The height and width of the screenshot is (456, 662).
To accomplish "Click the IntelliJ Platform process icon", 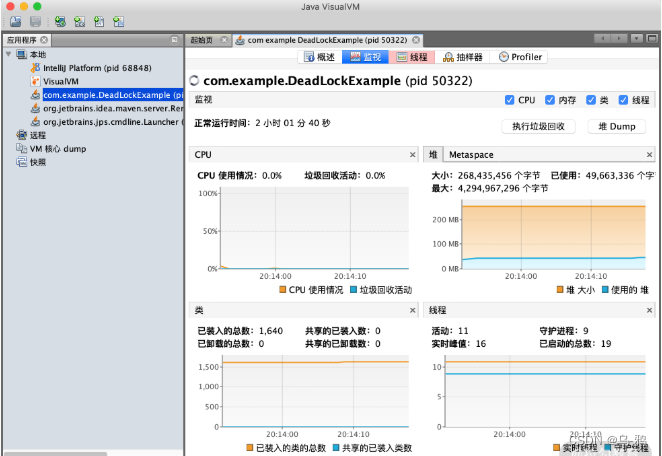I will pyautogui.click(x=35, y=68).
